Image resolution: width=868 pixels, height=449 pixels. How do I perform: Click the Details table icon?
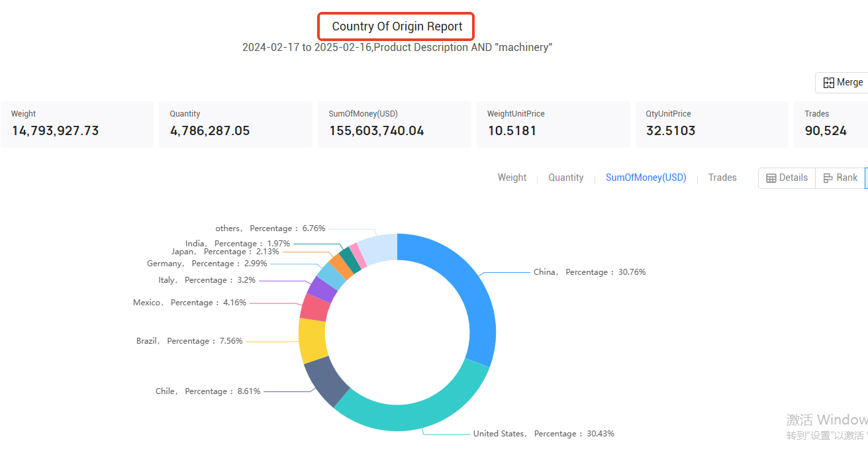click(771, 178)
